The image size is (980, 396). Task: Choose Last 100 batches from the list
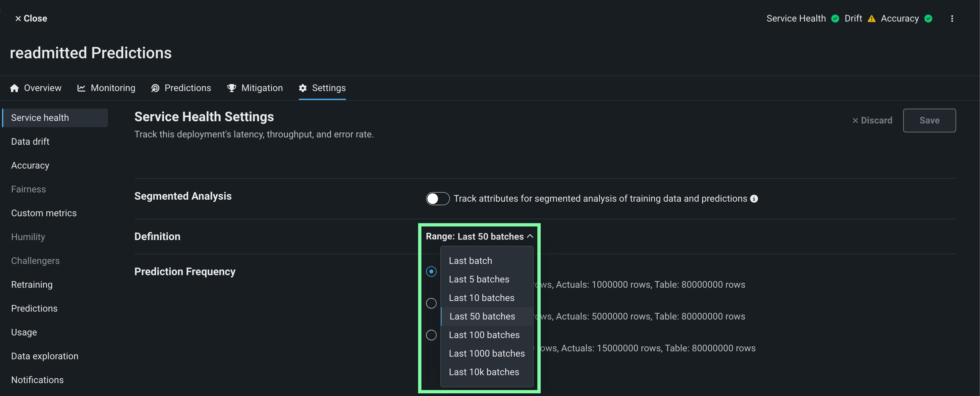click(x=484, y=335)
